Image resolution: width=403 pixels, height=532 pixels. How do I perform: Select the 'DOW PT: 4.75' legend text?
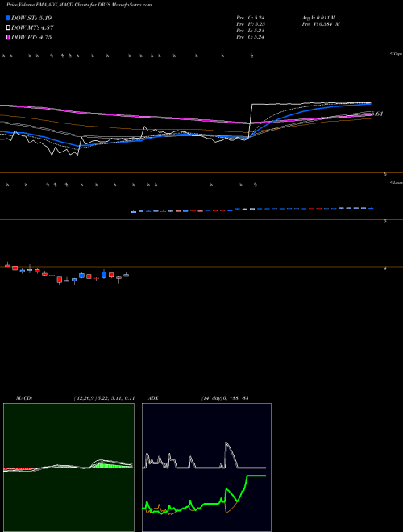pos(31,37)
